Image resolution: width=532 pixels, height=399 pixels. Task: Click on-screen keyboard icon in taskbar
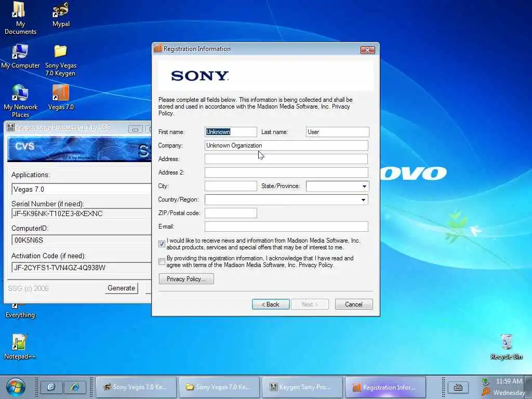click(458, 387)
